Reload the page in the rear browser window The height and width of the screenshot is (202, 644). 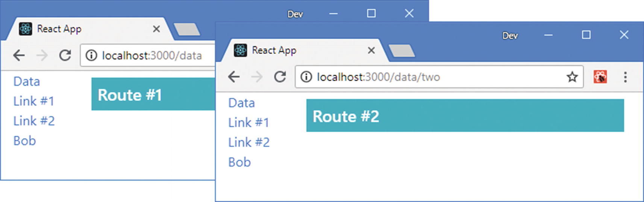tap(65, 56)
